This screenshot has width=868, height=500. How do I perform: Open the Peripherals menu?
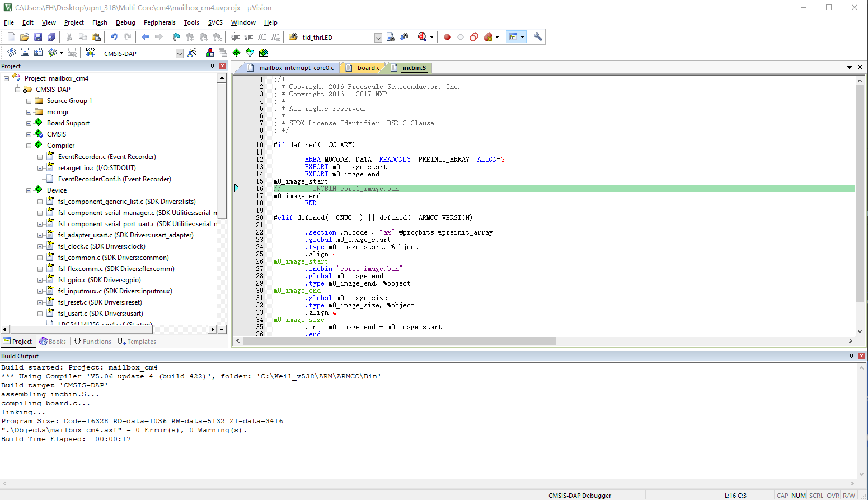[159, 22]
